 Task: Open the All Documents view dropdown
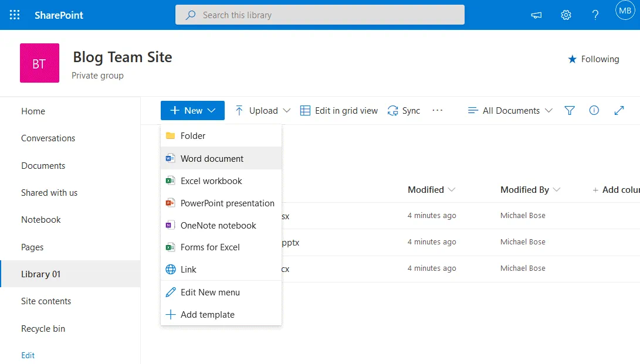point(510,110)
